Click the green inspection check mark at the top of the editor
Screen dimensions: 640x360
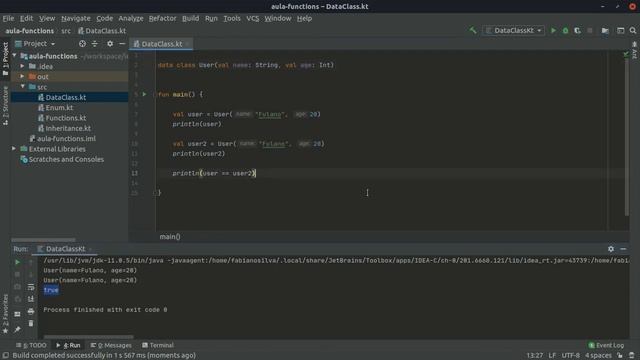(x=626, y=54)
